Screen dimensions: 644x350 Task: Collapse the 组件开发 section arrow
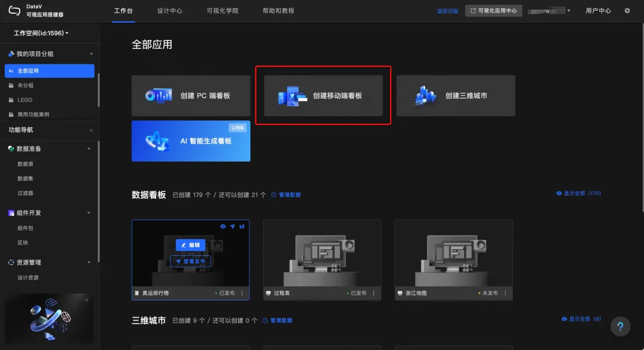tap(89, 213)
